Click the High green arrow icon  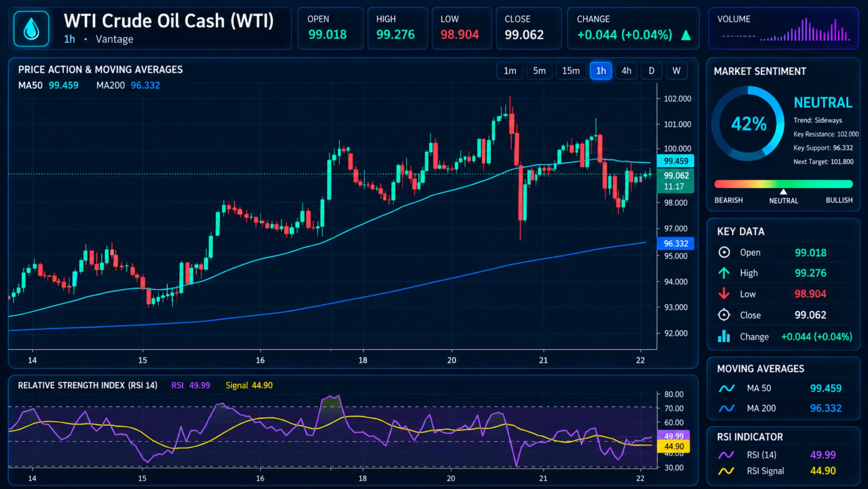pos(724,273)
